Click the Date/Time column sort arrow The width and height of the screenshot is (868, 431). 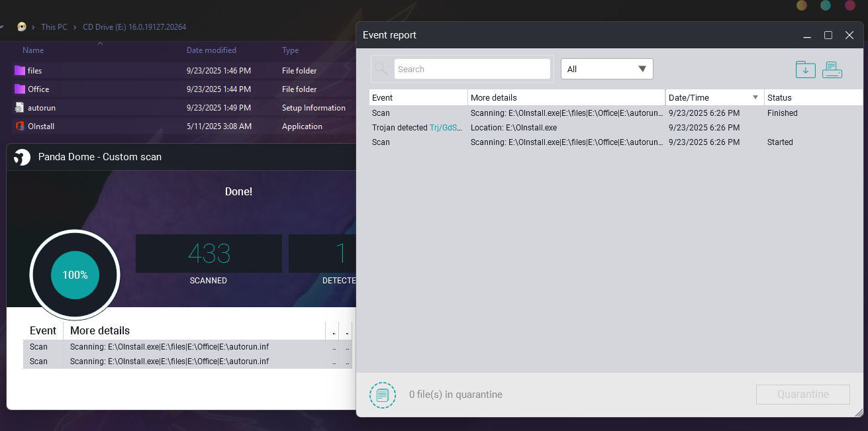755,97
